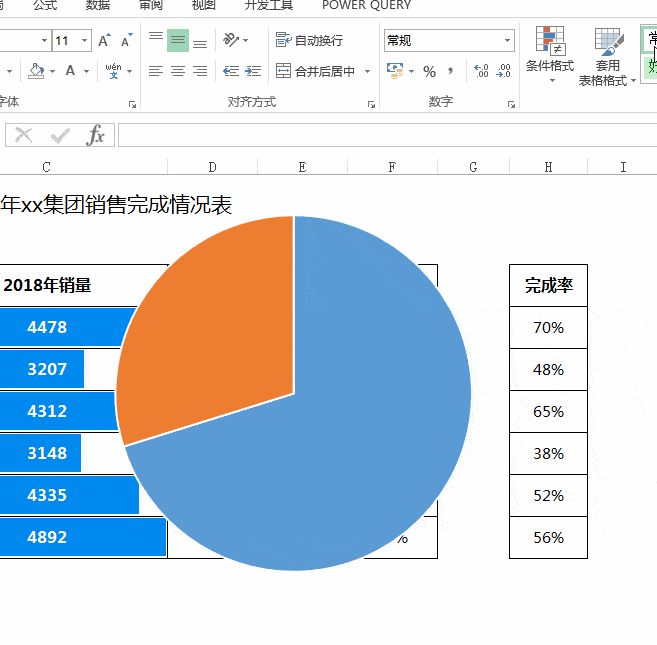Viewport: 657px width, 645px height.
Task: Select the column G header
Action: pyautogui.click(x=473, y=167)
